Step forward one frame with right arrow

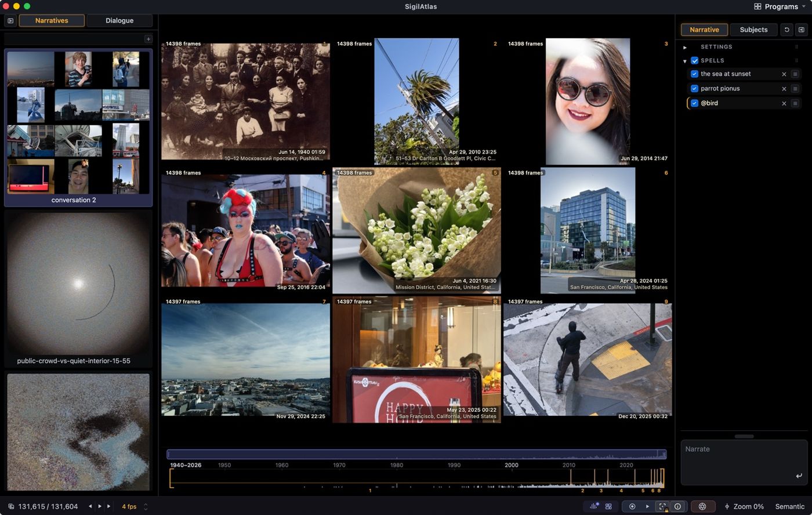[x=108, y=506]
